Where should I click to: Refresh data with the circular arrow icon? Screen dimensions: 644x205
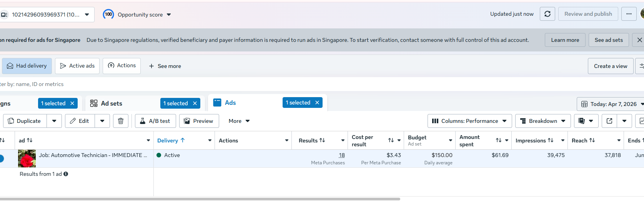click(x=547, y=14)
